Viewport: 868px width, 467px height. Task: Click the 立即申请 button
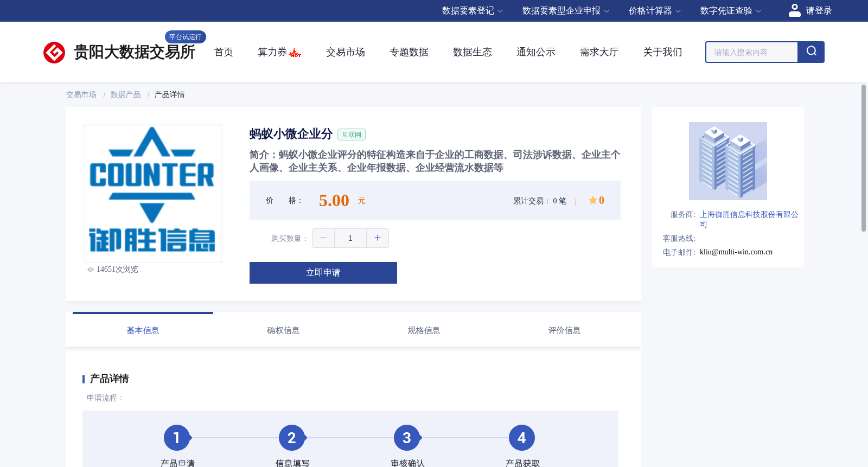(x=323, y=273)
